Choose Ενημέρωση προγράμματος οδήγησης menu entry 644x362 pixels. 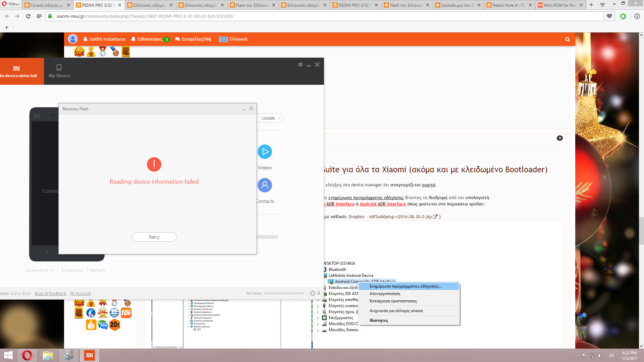(x=405, y=286)
